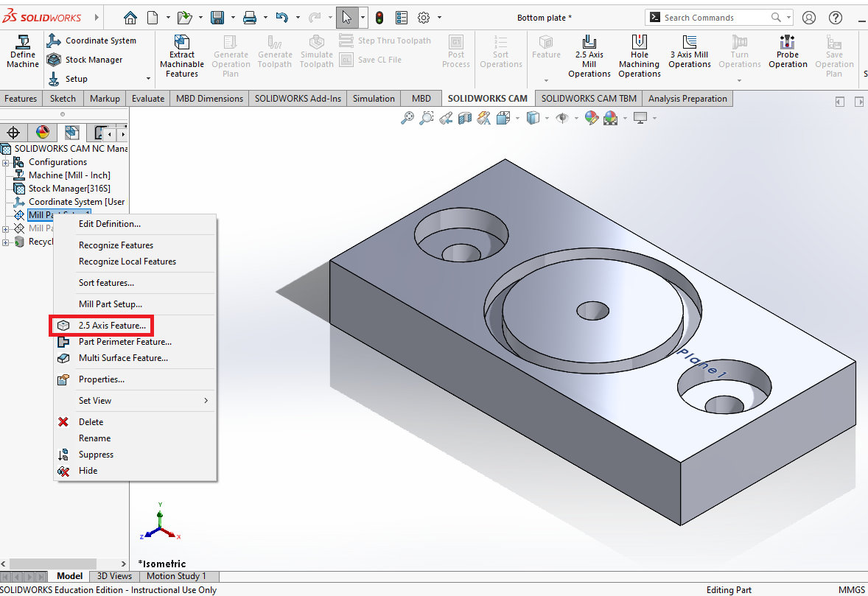
Task: Open dropdown arrow next to Options gear
Action: click(440, 18)
